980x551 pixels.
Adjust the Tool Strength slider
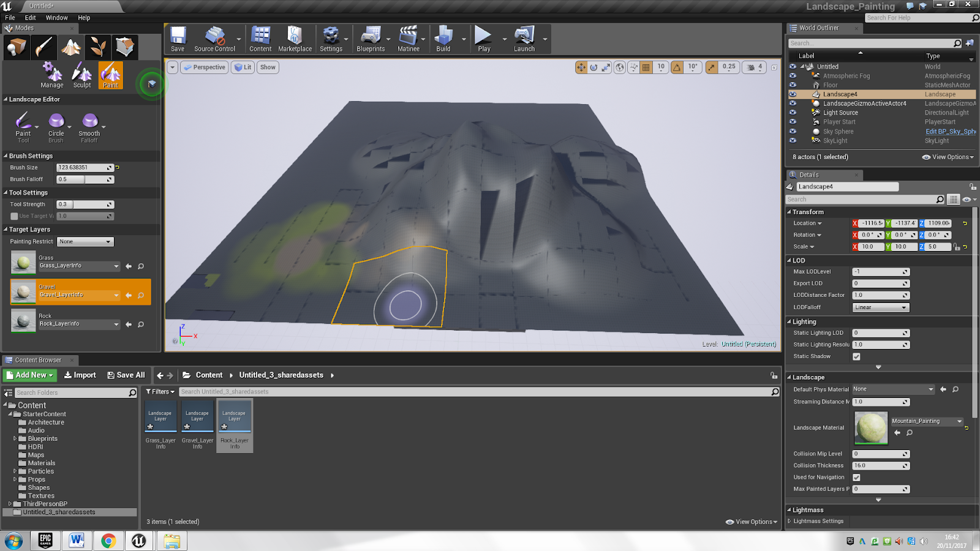[x=85, y=204]
